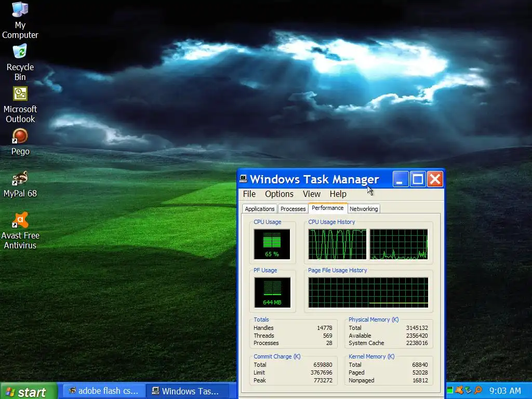Viewport: 532px width, 399px height.
Task: Open the My Computer desktop icon
Action: pyautogui.click(x=20, y=20)
